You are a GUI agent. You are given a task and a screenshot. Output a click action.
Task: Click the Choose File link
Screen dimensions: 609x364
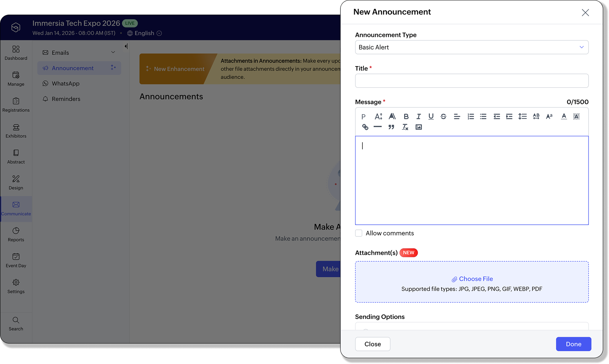(x=475, y=279)
